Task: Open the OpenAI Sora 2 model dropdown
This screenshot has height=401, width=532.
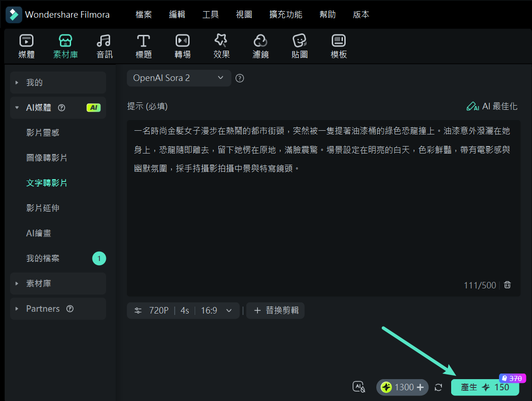Action: point(179,78)
